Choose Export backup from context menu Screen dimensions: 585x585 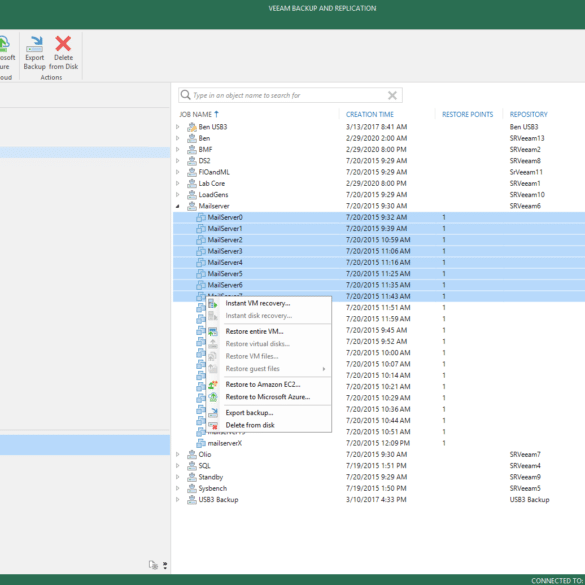point(269,413)
